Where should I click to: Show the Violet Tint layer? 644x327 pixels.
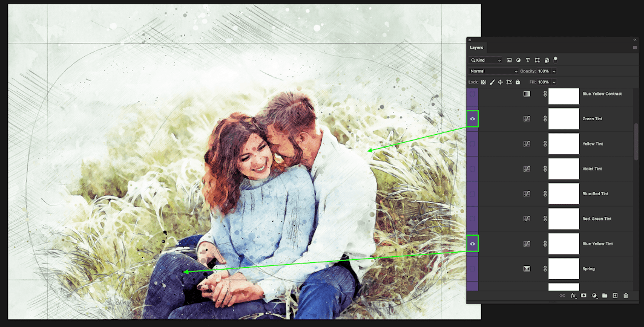pos(472,169)
